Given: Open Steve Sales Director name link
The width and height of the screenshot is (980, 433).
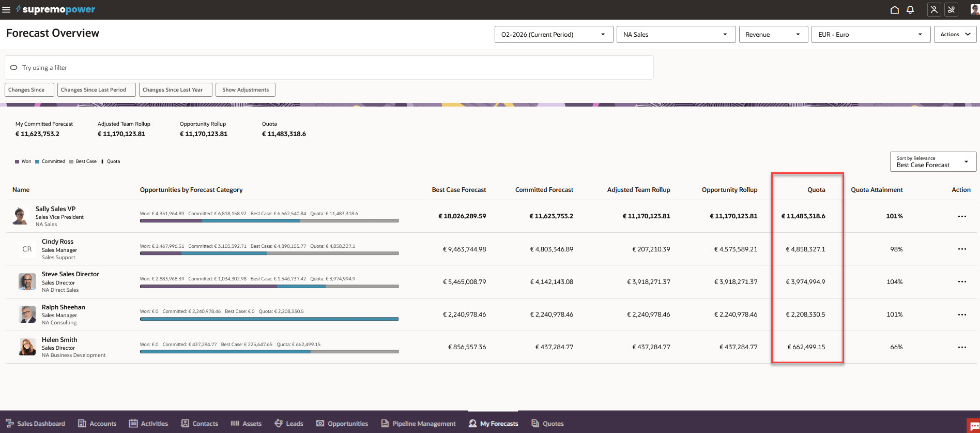Looking at the screenshot, I should (x=70, y=274).
